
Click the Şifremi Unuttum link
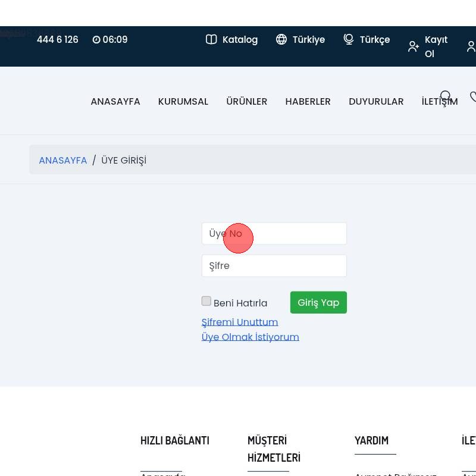(240, 322)
